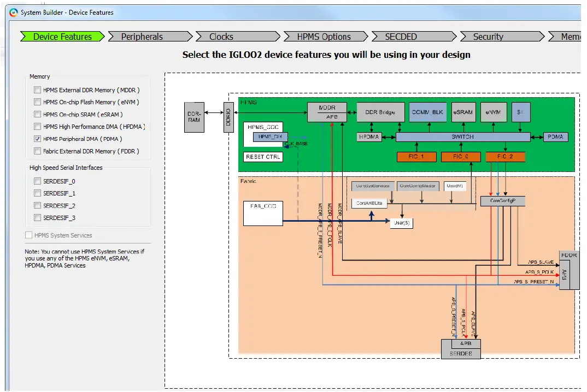Click the eSRAM block in the diagram
This screenshot has width=587, height=392.
[x=463, y=112]
